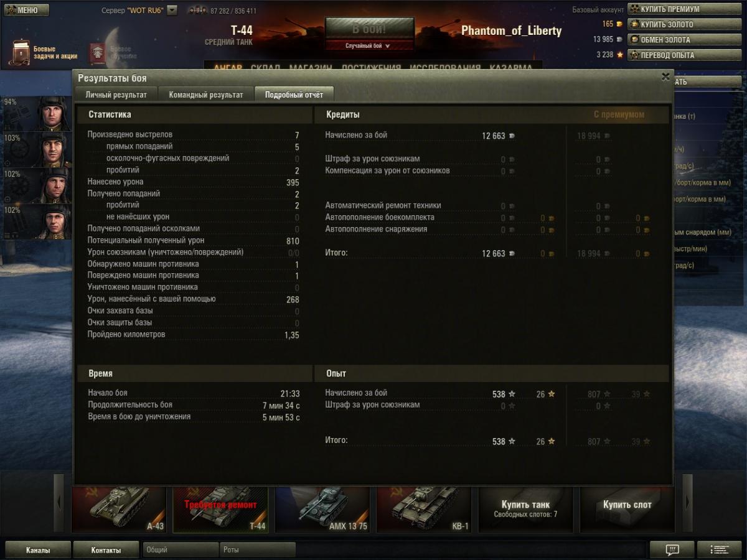
Task: Click the chat messages speech bubble icon
Action: click(x=672, y=550)
